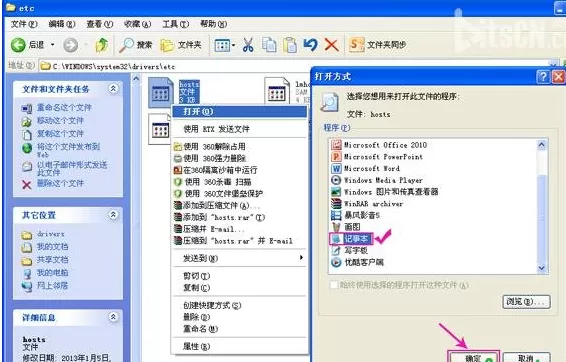
Task: Open the 查看(V) menu
Action: click(x=100, y=24)
